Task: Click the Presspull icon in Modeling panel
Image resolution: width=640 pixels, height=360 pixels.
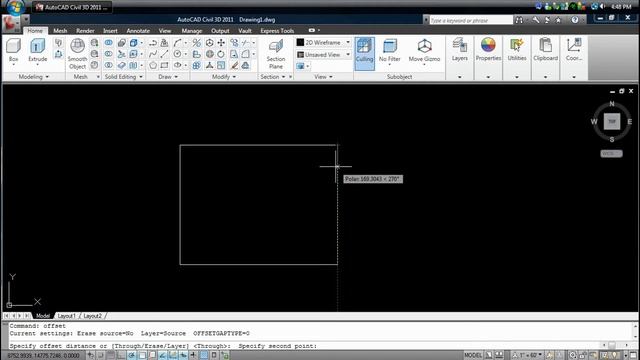Action: click(59, 54)
